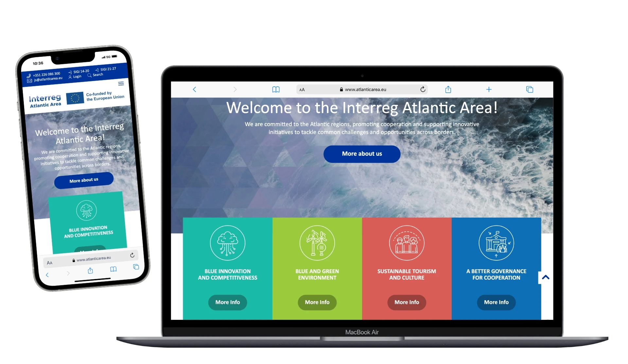This screenshot has height=364, width=628.
Task: Click the Sustainable Tourism and Culture icon
Action: click(406, 243)
